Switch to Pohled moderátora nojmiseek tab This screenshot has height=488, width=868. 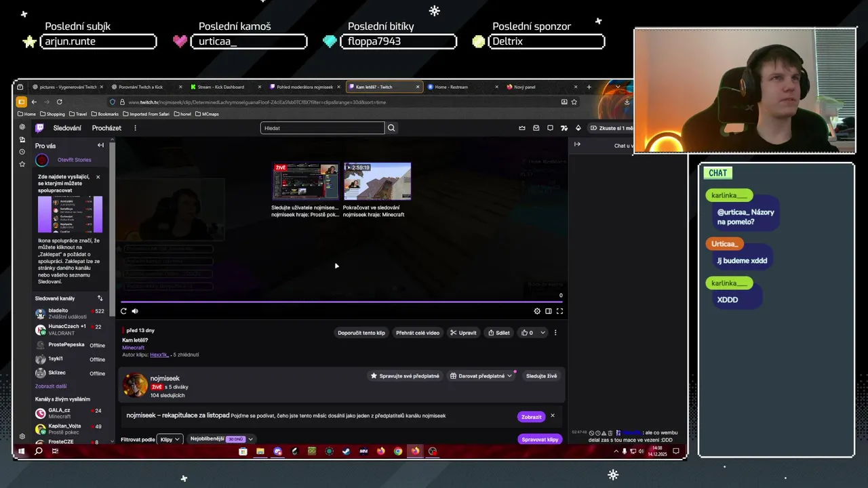[304, 87]
